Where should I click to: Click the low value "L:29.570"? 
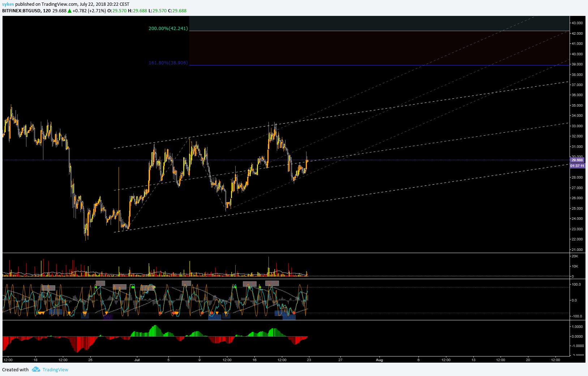(158, 11)
